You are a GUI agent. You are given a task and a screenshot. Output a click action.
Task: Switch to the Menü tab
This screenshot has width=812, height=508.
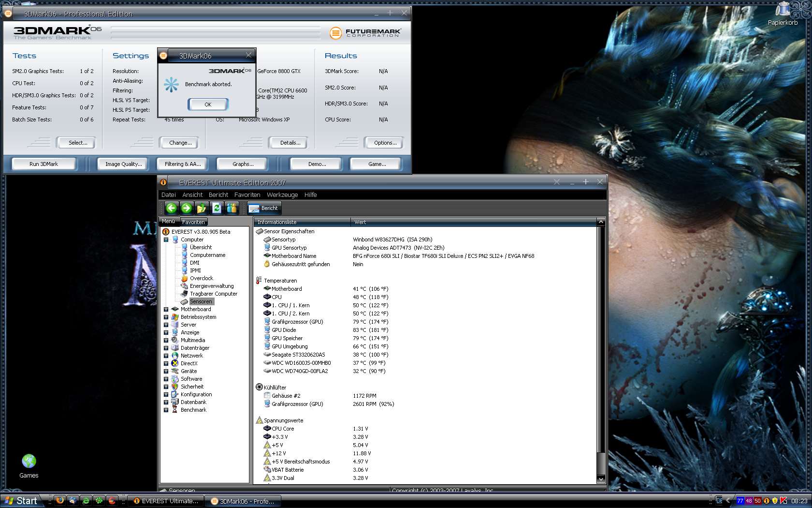point(169,221)
